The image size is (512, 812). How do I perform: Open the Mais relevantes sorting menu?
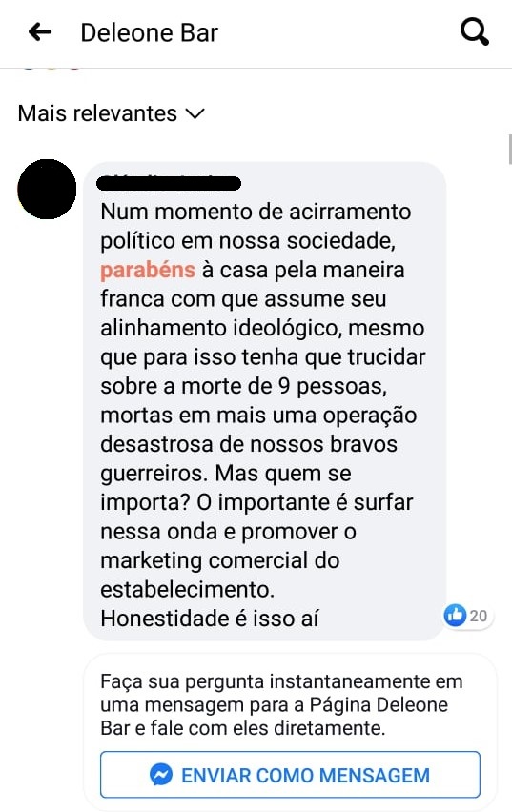[x=112, y=112]
